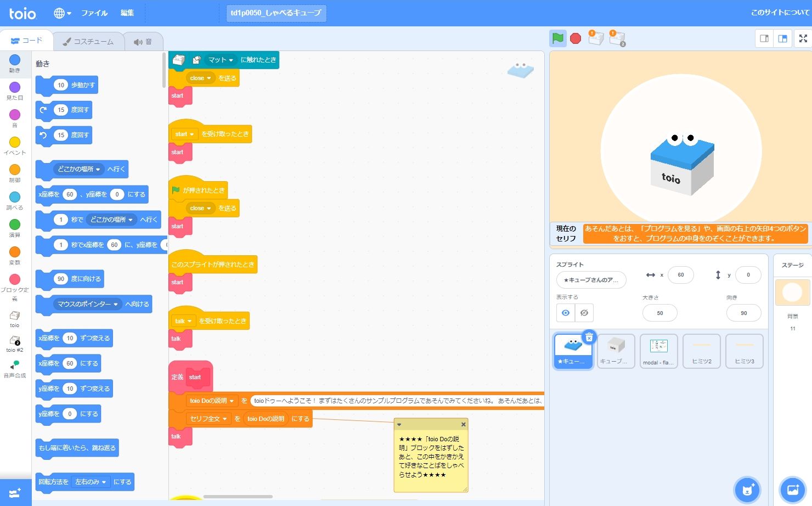Click the green flag to run program
This screenshot has height=506, width=812.
(x=558, y=38)
